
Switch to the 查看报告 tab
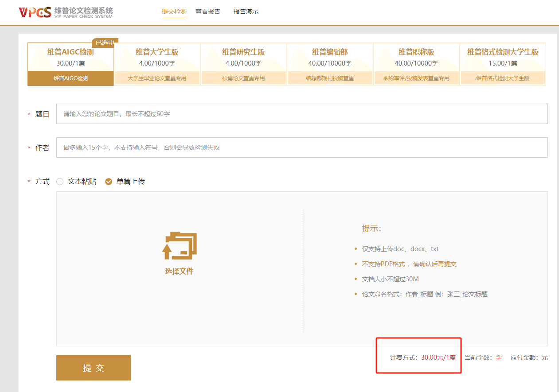coord(207,12)
